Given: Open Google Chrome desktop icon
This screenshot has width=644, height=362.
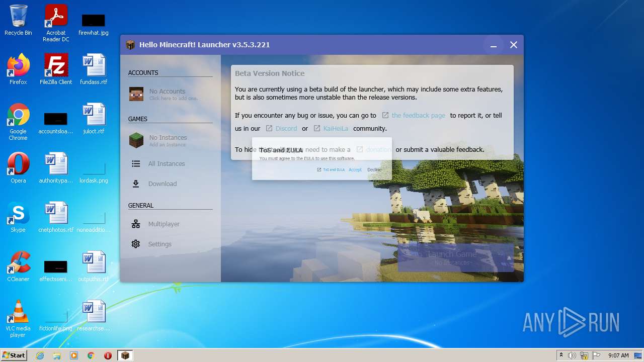Looking at the screenshot, I should coord(18,122).
